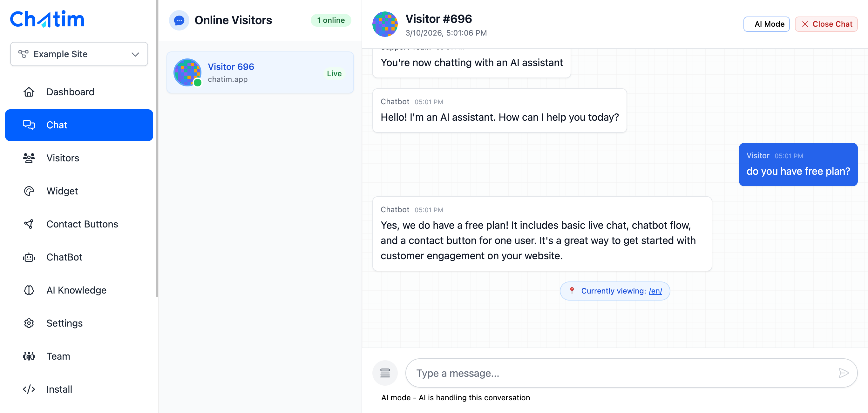Open the /en/ currently viewing link
This screenshot has width=868, height=413.
[x=655, y=291]
